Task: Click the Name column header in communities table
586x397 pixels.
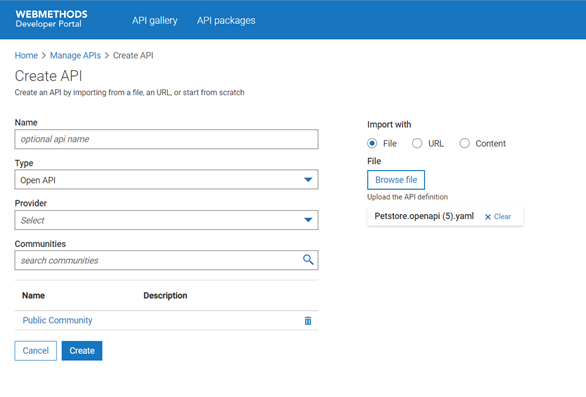Action: pos(33,295)
